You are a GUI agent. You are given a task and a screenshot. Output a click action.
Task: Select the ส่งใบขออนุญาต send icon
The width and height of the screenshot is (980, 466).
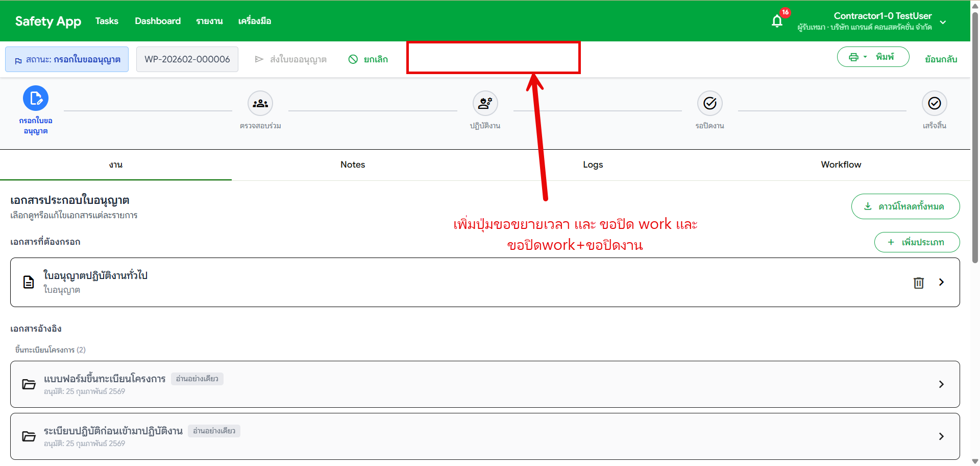point(259,59)
